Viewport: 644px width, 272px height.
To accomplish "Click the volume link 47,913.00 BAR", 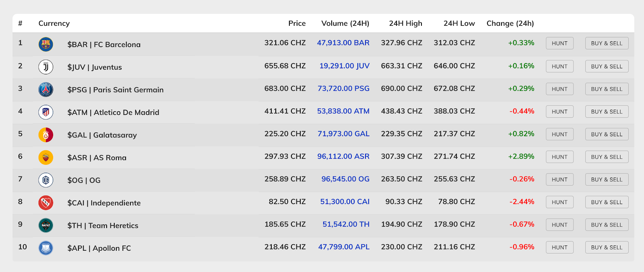I will coord(343,43).
